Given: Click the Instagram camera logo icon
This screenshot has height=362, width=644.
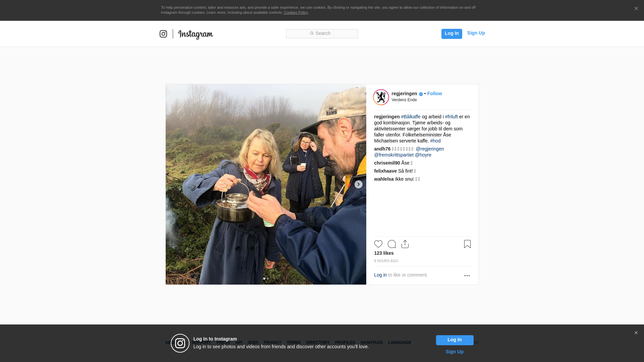Looking at the screenshot, I should point(163,34).
